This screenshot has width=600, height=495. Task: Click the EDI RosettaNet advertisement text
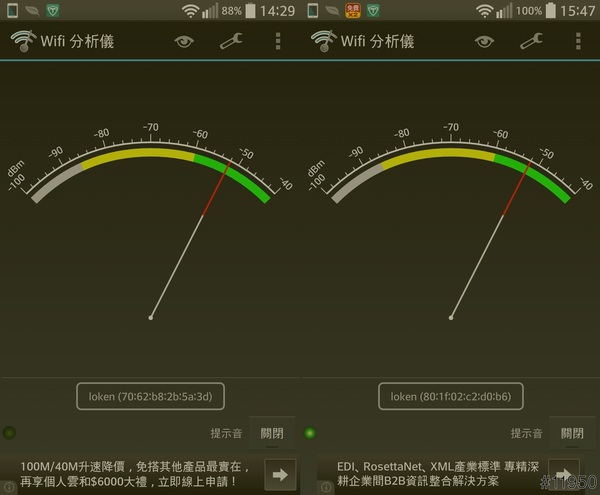pos(438,474)
